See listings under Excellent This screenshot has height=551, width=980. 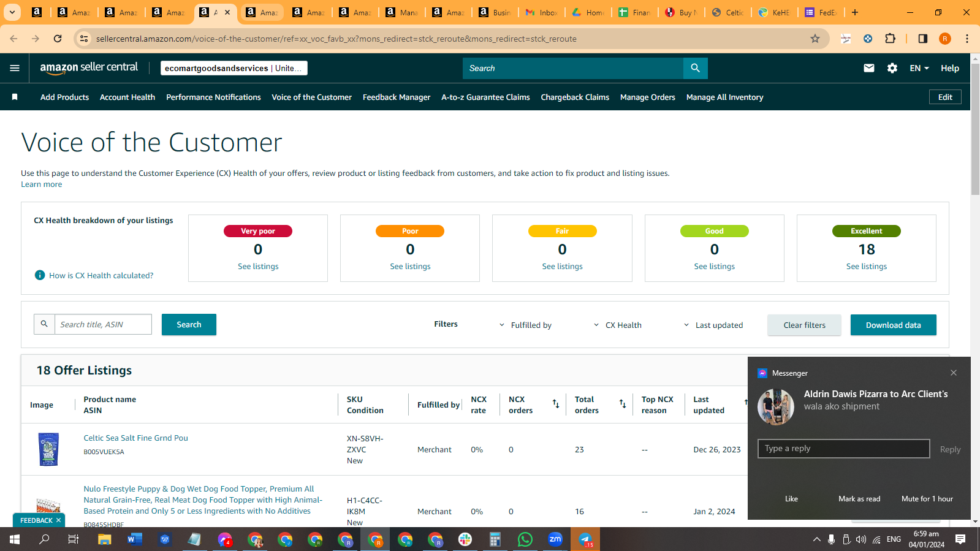(x=867, y=266)
